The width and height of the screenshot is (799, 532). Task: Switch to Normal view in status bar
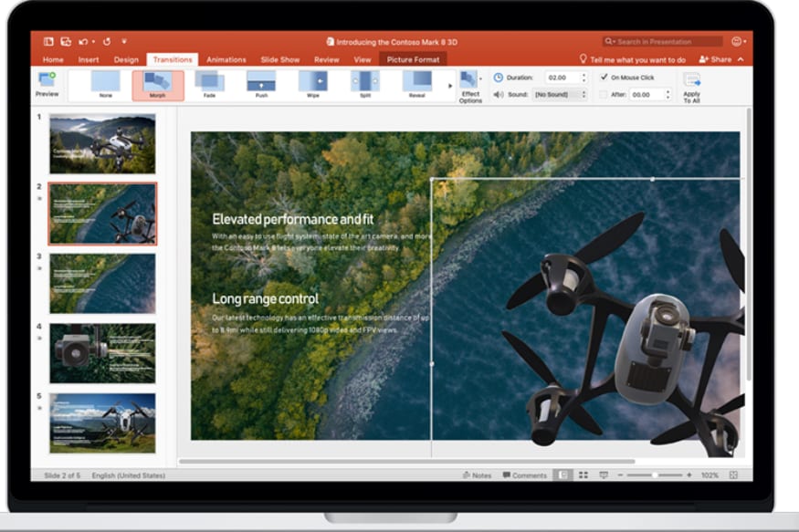(562, 475)
